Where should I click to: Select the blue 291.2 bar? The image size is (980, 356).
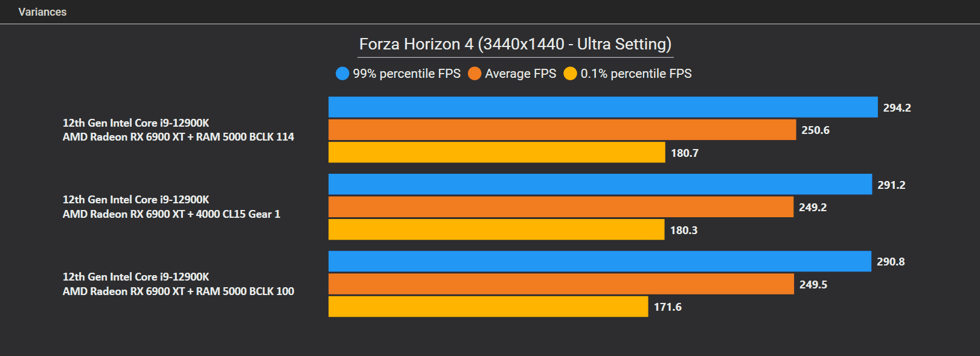pyautogui.click(x=600, y=185)
